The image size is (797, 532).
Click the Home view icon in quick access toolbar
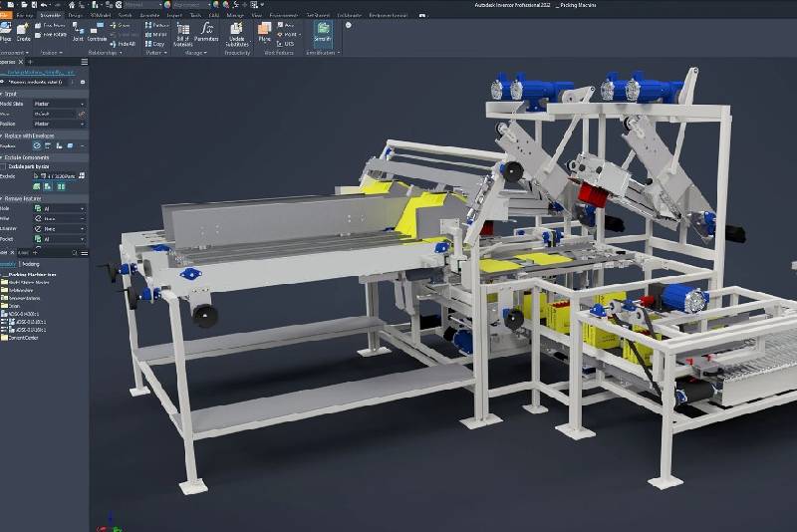click(72, 5)
